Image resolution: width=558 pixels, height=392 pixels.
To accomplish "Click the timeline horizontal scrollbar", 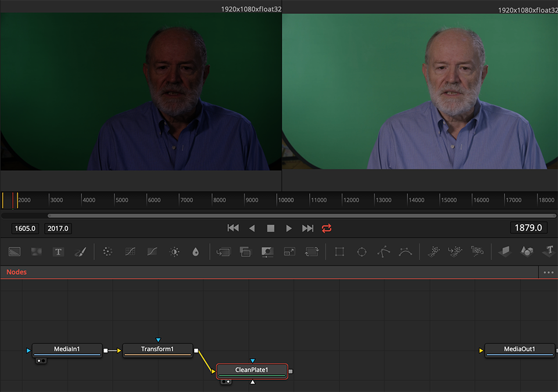I will tap(302, 215).
